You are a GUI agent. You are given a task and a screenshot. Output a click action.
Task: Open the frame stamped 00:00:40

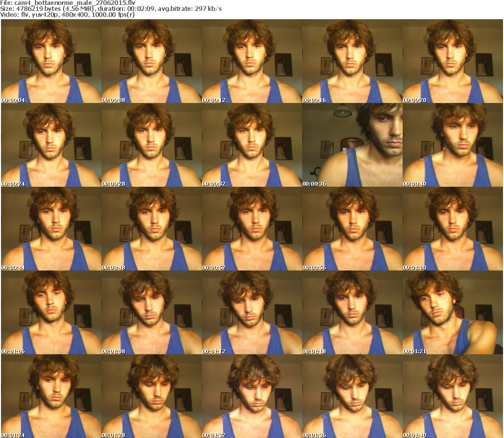click(x=453, y=145)
